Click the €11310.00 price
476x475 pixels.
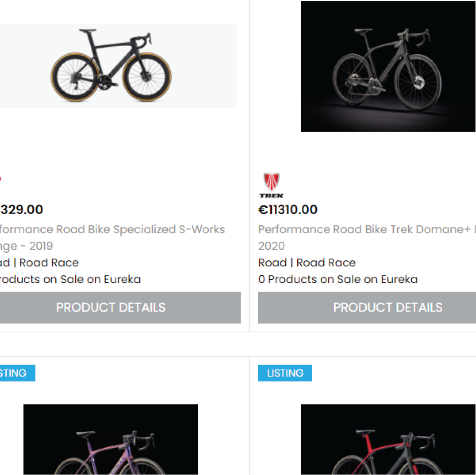[x=288, y=209]
